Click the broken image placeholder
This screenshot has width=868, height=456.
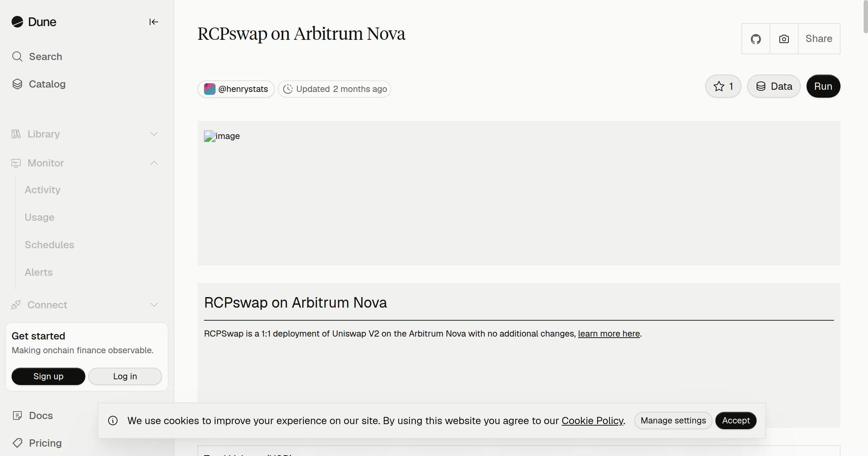pos(222,136)
